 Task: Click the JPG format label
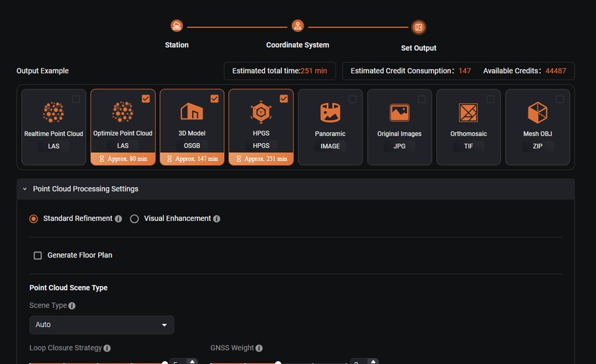coord(400,146)
